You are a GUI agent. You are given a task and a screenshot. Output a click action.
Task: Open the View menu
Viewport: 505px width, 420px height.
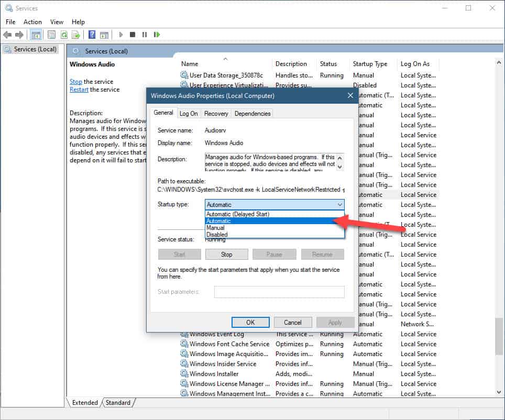[57, 22]
